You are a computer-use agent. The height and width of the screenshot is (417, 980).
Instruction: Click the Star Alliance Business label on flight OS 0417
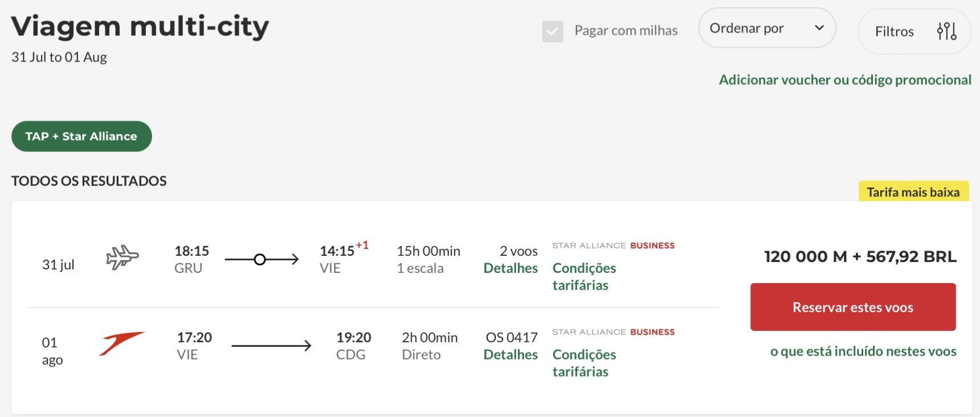coord(613,332)
